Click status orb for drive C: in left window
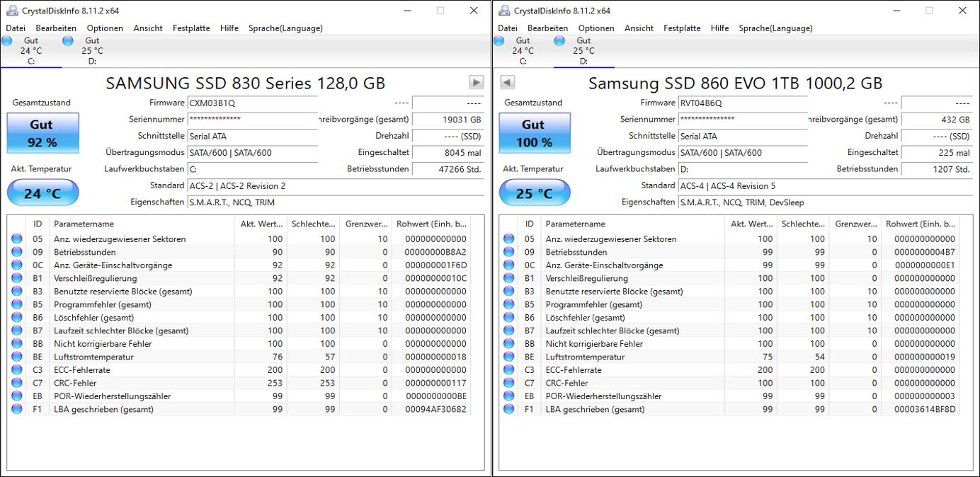The height and width of the screenshot is (477, 980). click(x=6, y=40)
